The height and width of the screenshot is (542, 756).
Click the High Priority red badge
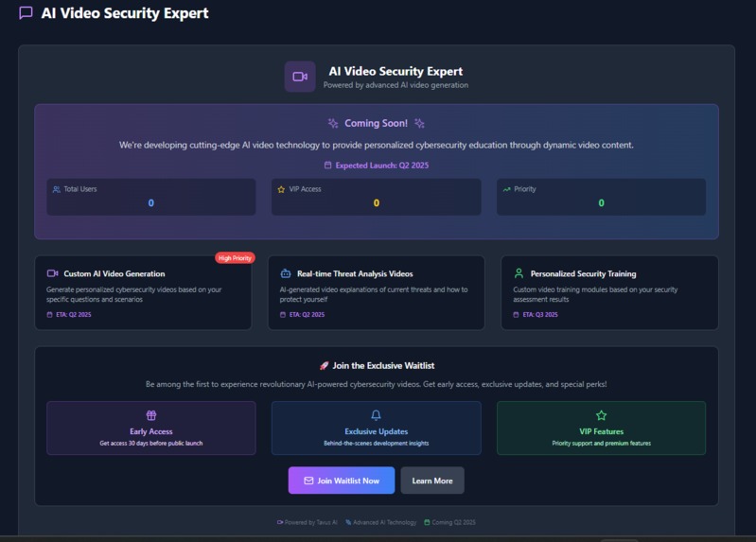(235, 258)
